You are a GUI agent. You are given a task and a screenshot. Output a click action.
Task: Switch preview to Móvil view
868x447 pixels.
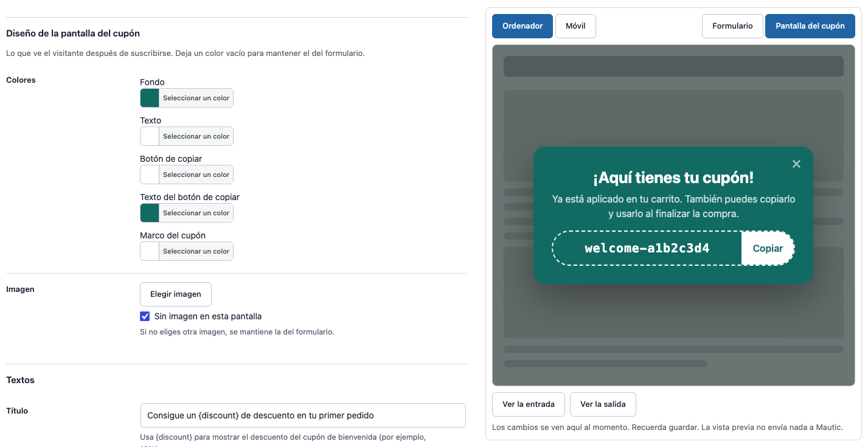575,26
